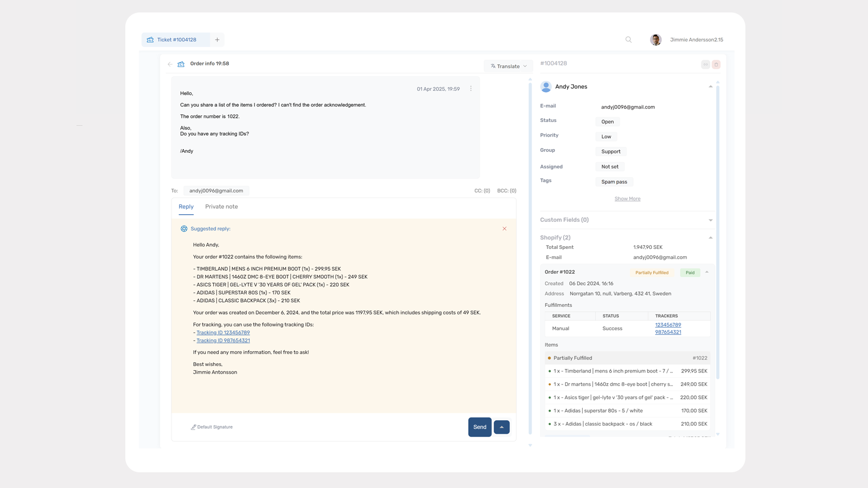This screenshot has width=868, height=488.
Task: Open the search magnifier icon
Action: 628,40
